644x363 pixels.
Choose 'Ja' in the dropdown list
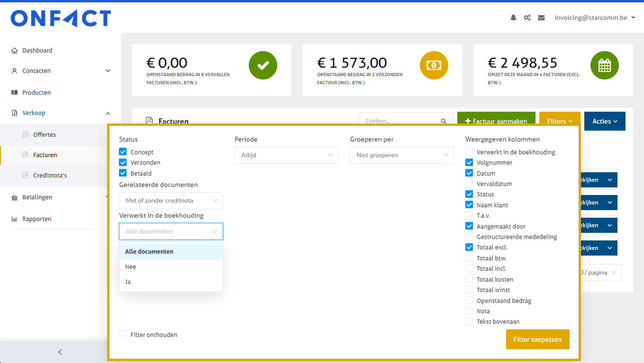pyautogui.click(x=128, y=282)
